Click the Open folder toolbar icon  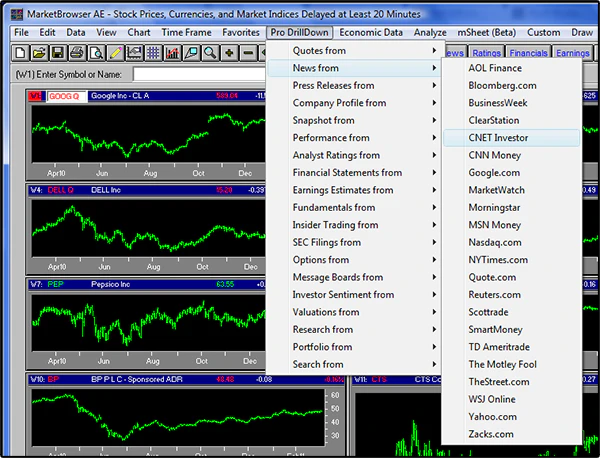tap(39, 53)
